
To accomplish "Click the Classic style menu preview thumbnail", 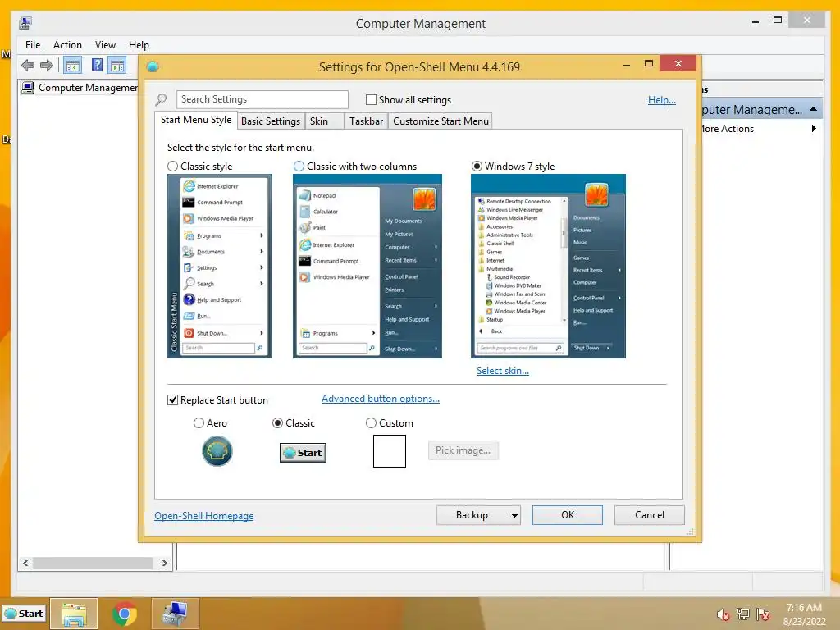I will (x=219, y=267).
